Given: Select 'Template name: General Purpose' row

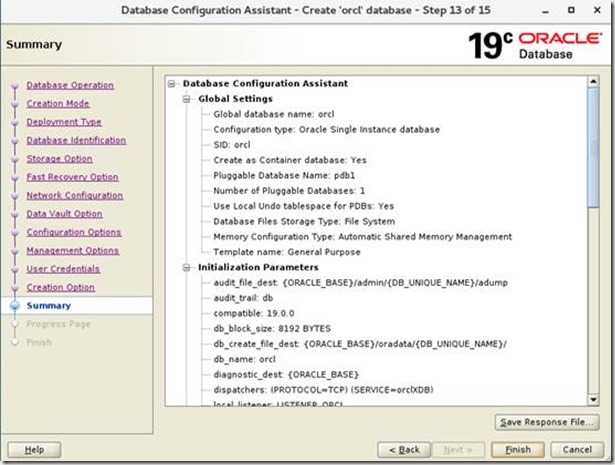Looking at the screenshot, I should click(287, 252).
